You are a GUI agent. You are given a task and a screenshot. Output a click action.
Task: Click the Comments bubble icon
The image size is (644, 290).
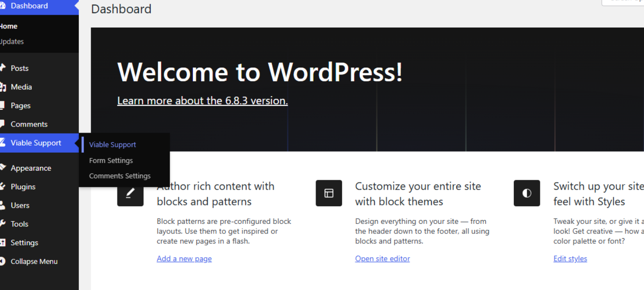[3, 124]
